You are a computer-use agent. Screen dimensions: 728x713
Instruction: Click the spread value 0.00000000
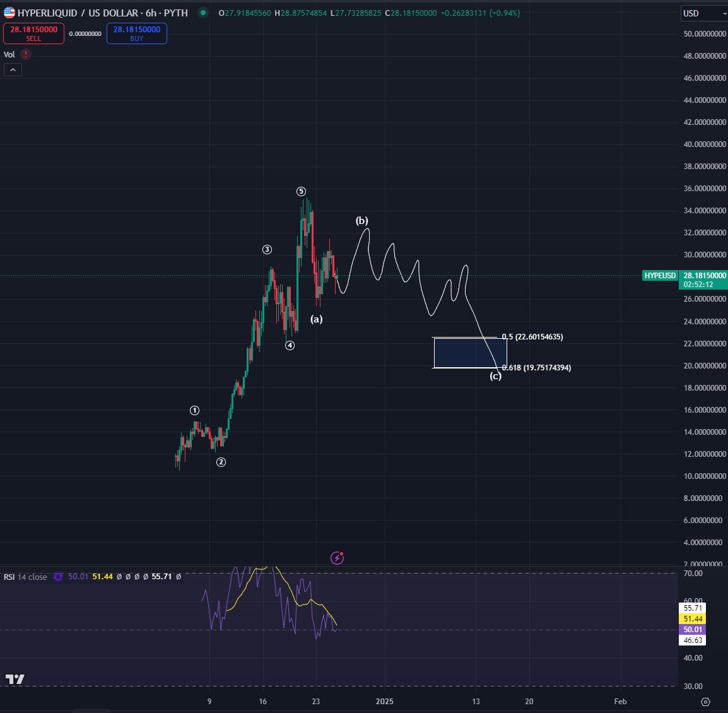click(85, 33)
